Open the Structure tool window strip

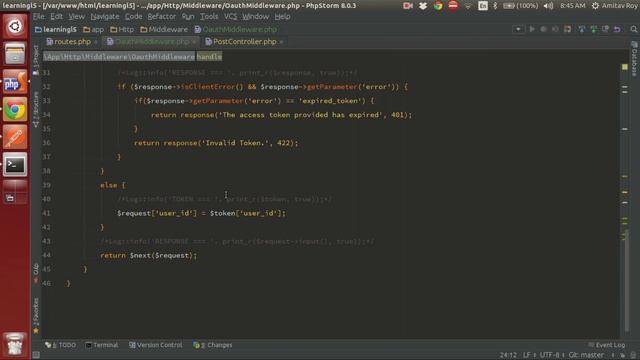[36, 109]
